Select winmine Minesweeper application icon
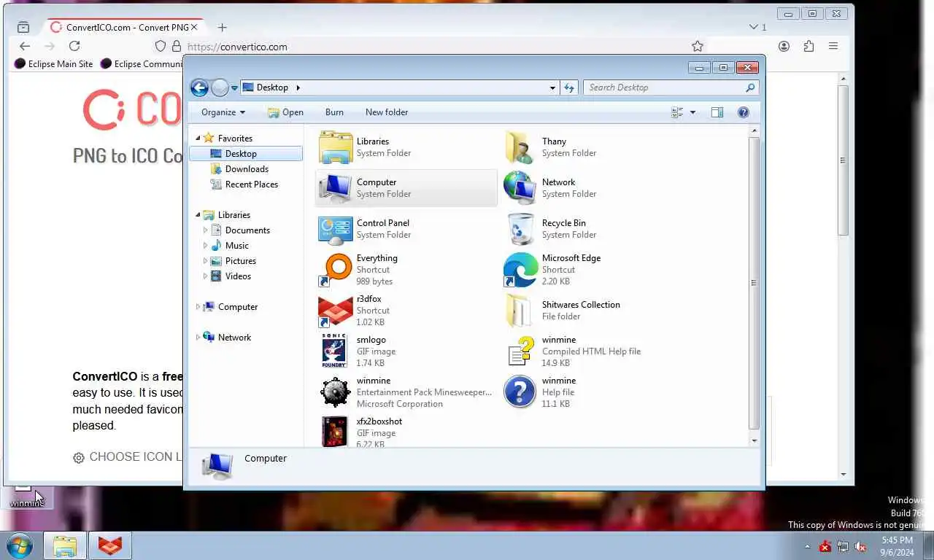The width and height of the screenshot is (934, 560). [x=336, y=392]
